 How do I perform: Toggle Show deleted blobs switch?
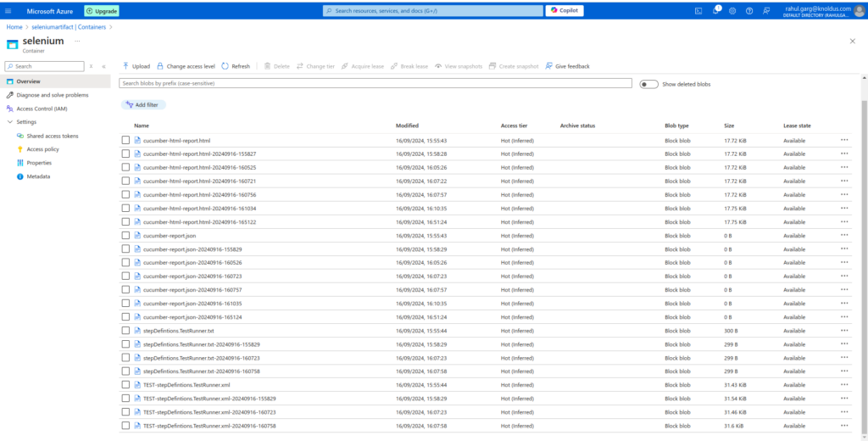click(649, 84)
